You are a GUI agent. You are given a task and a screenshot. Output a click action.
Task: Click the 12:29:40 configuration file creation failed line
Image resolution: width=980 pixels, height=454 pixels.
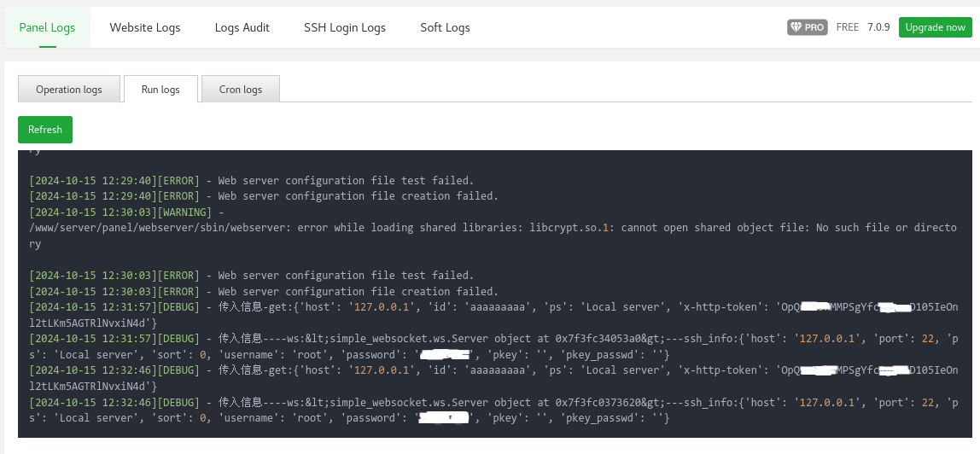click(264, 196)
